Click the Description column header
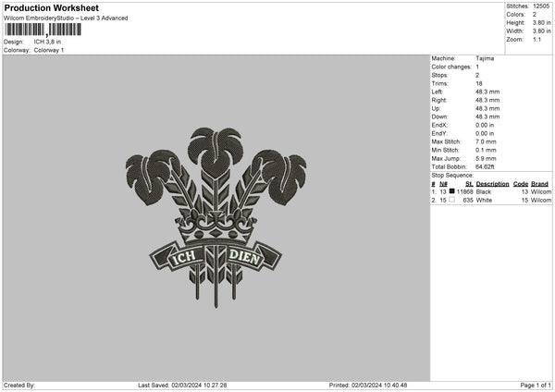Viewport: 555px width, 392px height. pyautogui.click(x=492, y=184)
